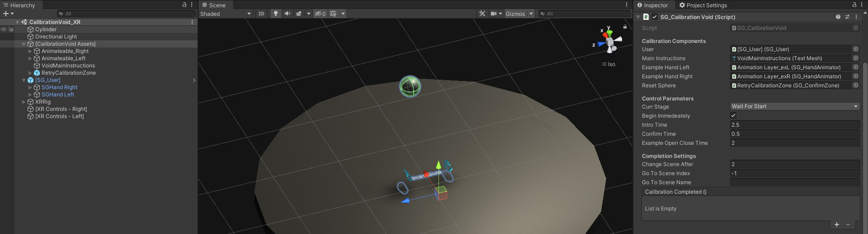The height and width of the screenshot is (234, 868).
Task: Select the Scene tab
Action: click(214, 5)
